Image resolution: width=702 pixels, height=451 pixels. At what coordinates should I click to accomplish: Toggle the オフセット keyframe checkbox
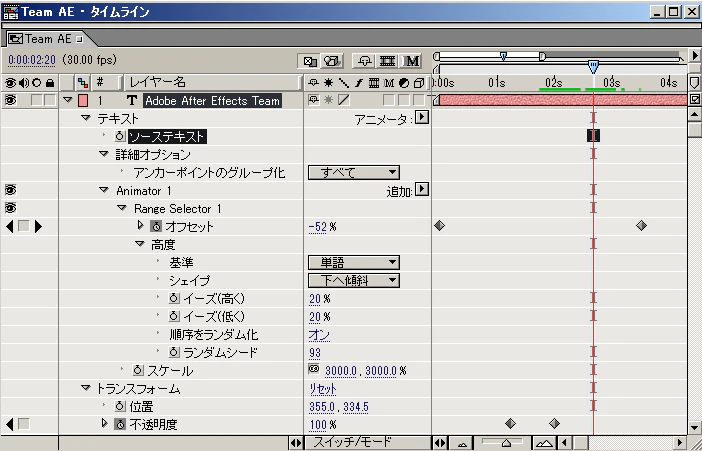point(24,227)
